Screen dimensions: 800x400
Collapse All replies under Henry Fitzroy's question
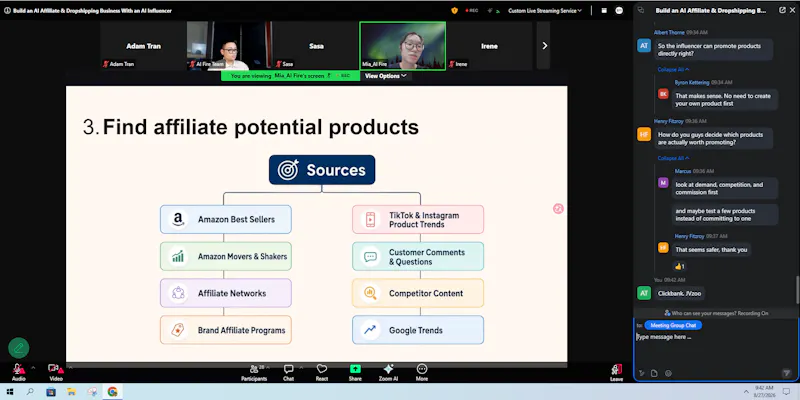(x=673, y=158)
